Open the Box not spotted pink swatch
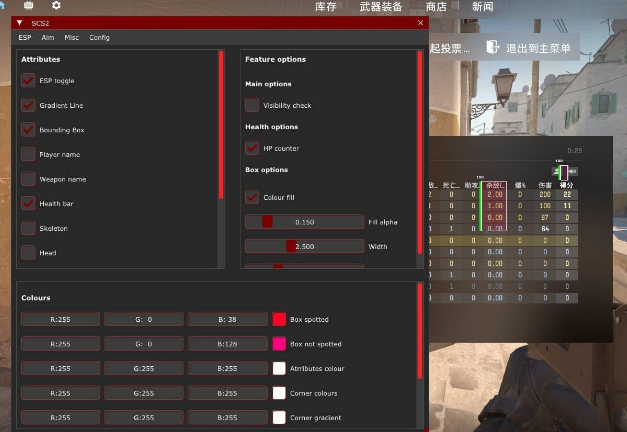The image size is (627, 432). coord(279,344)
